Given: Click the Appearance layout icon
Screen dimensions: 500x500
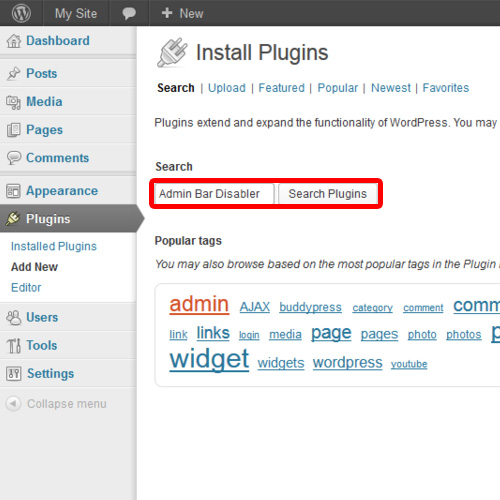Looking at the screenshot, I should click(x=13, y=191).
